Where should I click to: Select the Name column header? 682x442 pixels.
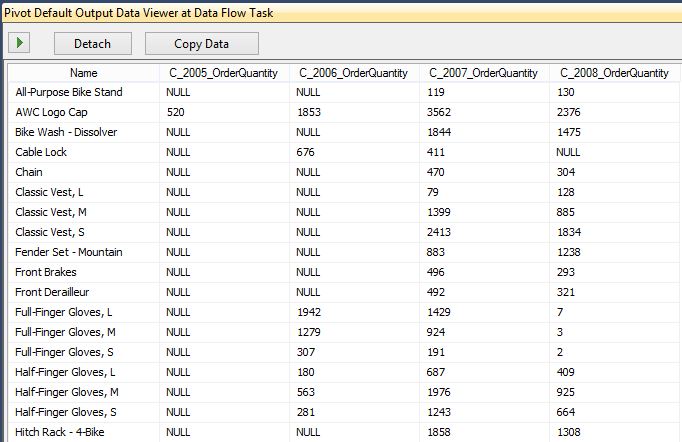(x=84, y=73)
